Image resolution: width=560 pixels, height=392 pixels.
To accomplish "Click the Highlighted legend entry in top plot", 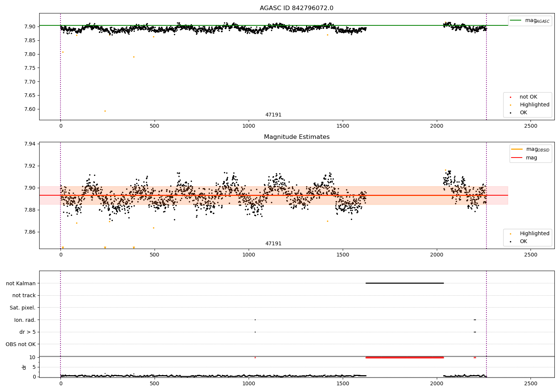I will click(x=530, y=105).
